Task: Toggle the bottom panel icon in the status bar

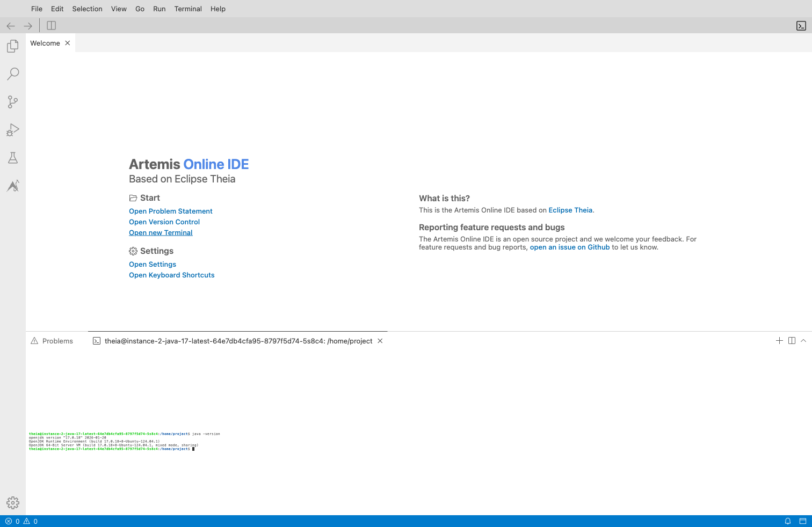Action: 803,521
